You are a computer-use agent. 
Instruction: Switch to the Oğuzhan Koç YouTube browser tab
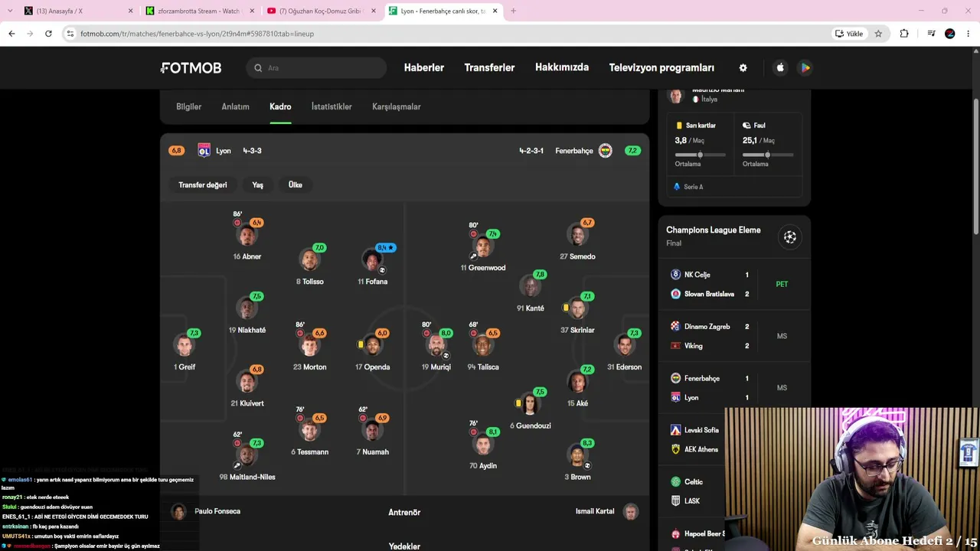pos(322,11)
